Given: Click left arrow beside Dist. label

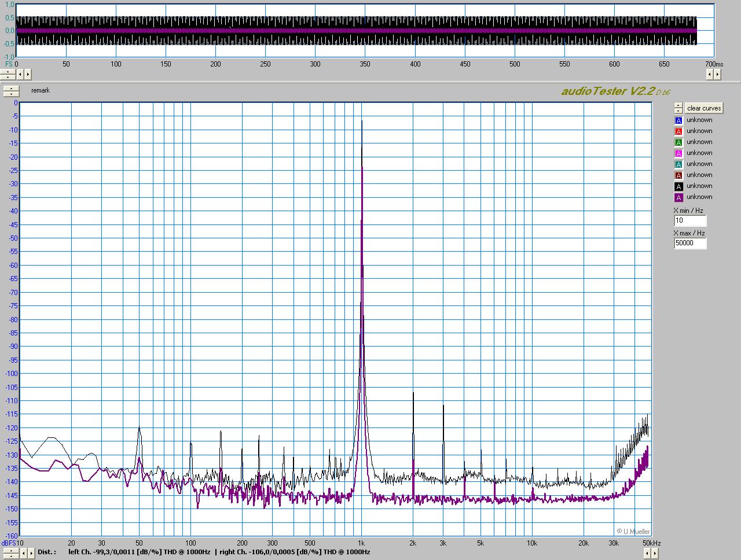Looking at the screenshot, I should pyautogui.click(x=24, y=553).
